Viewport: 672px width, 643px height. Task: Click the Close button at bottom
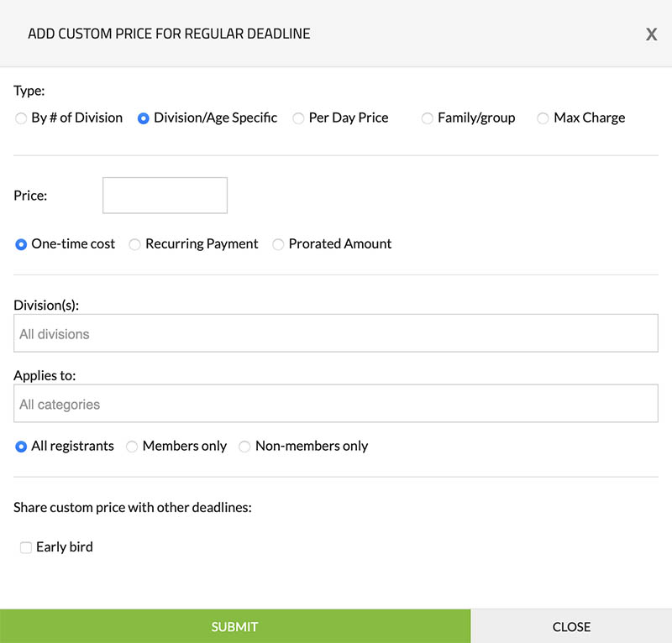pyautogui.click(x=571, y=626)
